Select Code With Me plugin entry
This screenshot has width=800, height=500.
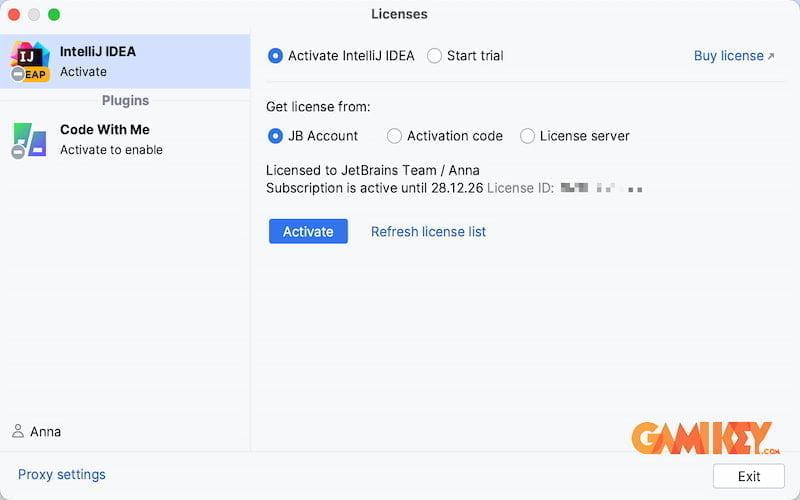pyautogui.click(x=125, y=140)
